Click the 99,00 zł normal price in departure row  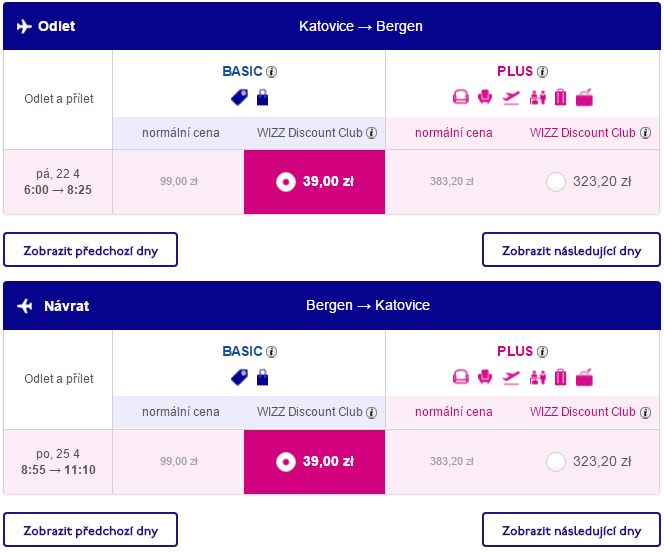179,182
